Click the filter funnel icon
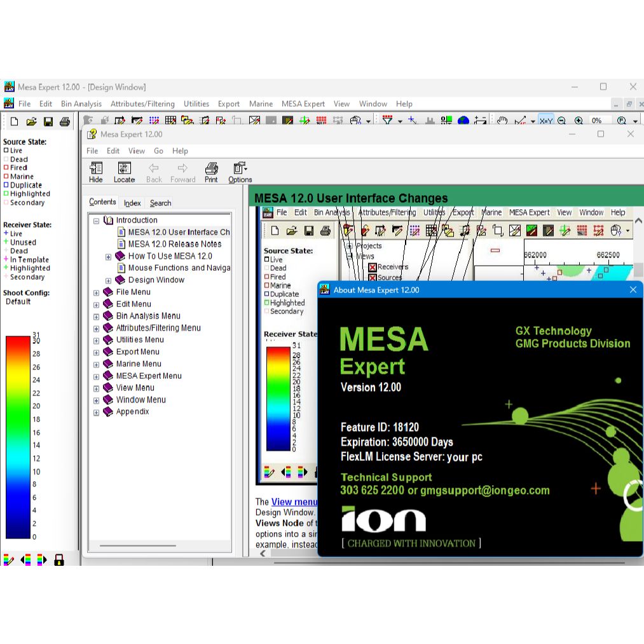Image resolution: width=644 pixels, height=644 pixels. pos(387,120)
